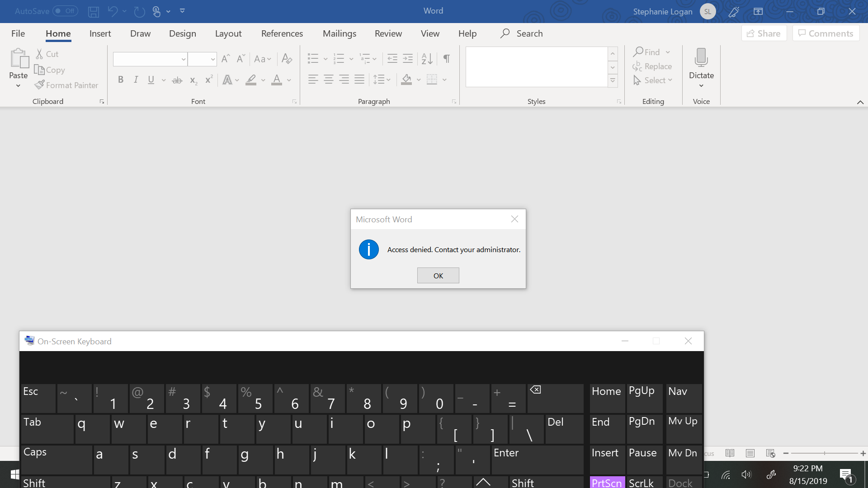Click the Save icon in title bar

94,11
